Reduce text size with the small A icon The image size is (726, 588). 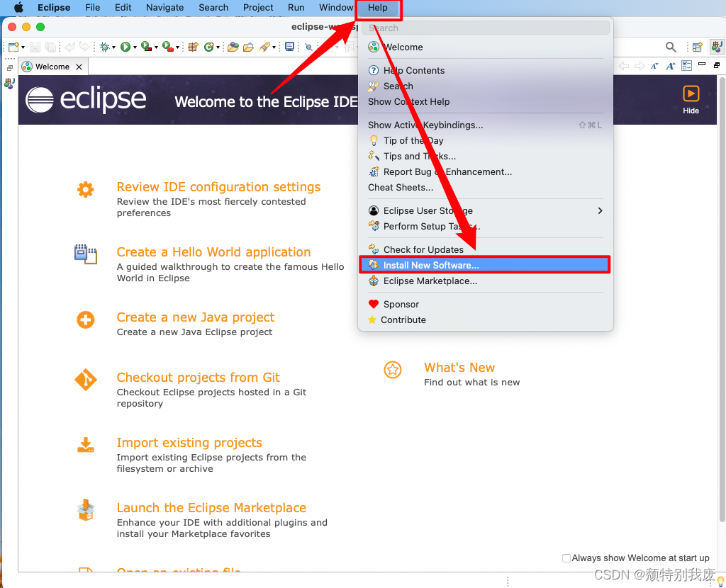654,65
